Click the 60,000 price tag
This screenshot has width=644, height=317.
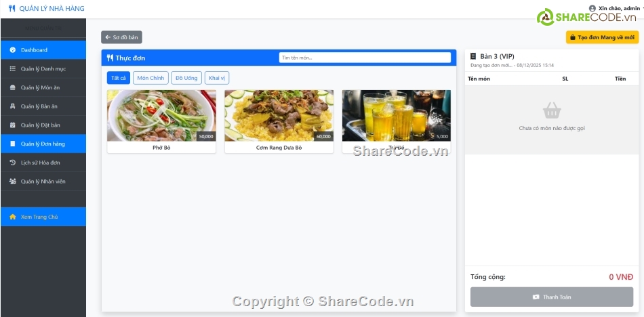(323, 137)
